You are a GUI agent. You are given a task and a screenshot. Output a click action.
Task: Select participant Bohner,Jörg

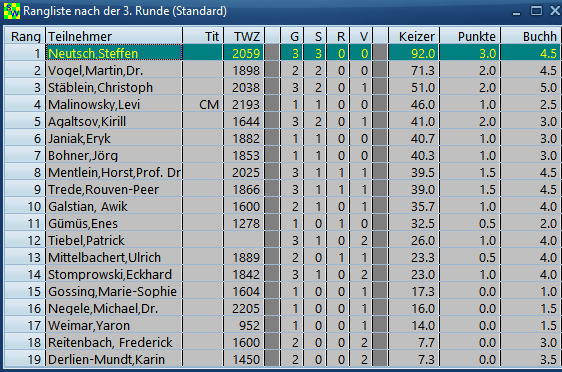click(114, 156)
